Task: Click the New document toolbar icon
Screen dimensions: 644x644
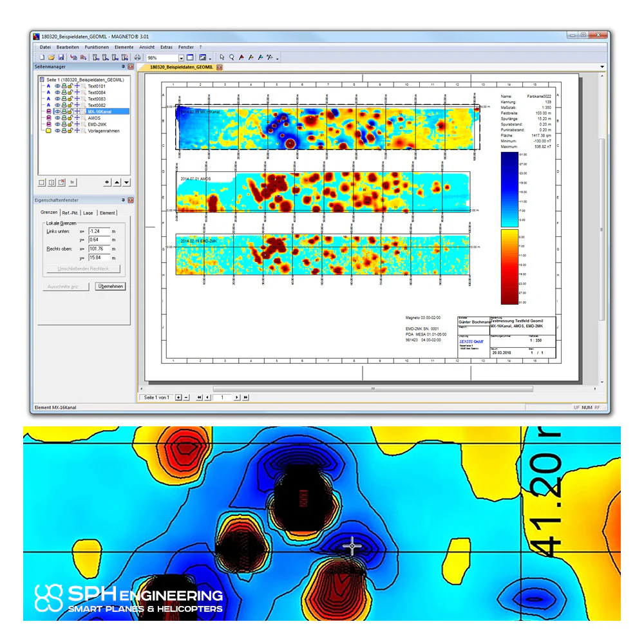Action: coord(42,57)
